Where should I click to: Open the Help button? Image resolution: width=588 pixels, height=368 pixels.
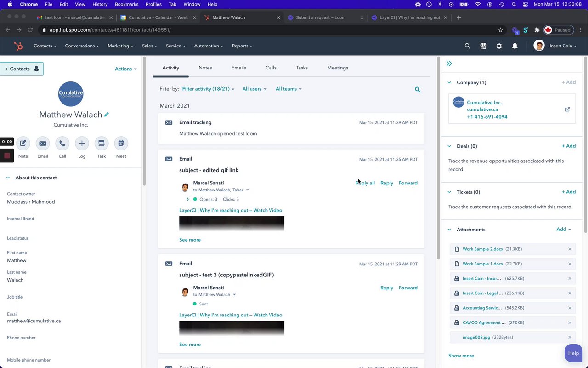573,353
